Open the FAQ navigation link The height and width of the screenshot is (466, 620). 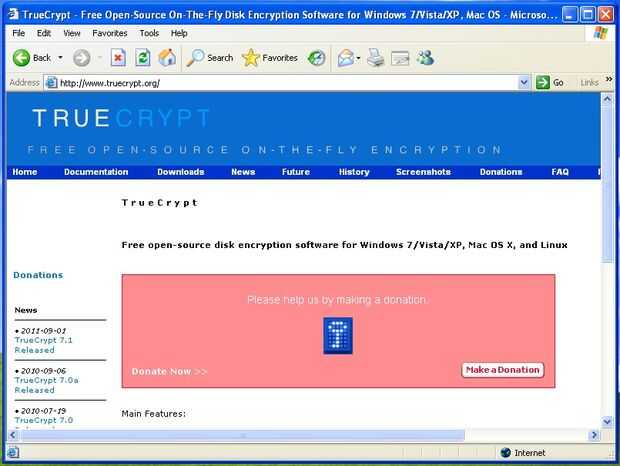click(x=560, y=172)
